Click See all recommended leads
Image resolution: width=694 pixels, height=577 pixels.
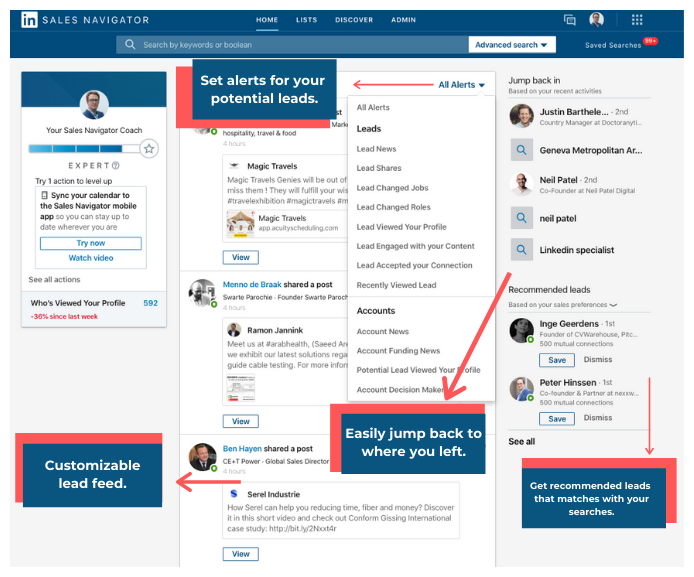pos(521,442)
